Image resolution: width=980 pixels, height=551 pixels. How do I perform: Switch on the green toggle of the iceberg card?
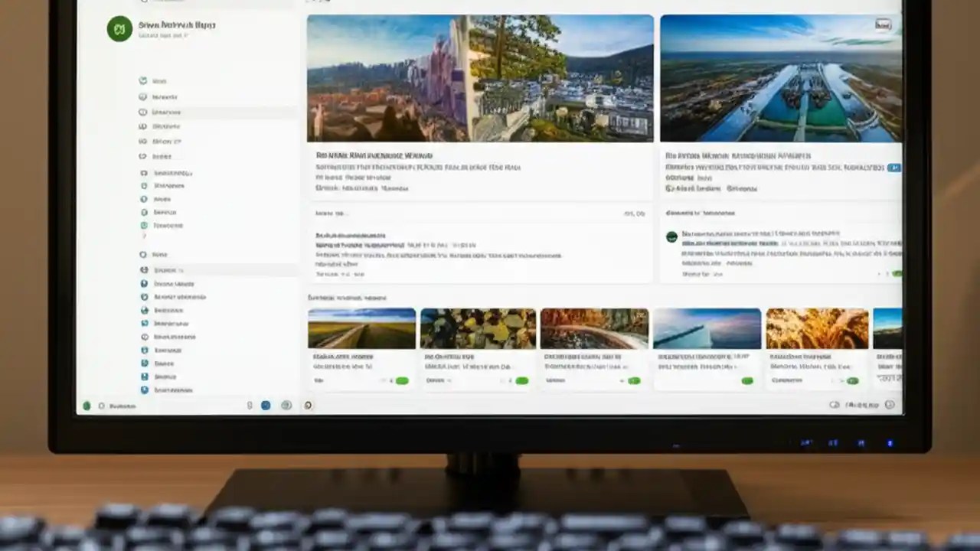coord(746,379)
